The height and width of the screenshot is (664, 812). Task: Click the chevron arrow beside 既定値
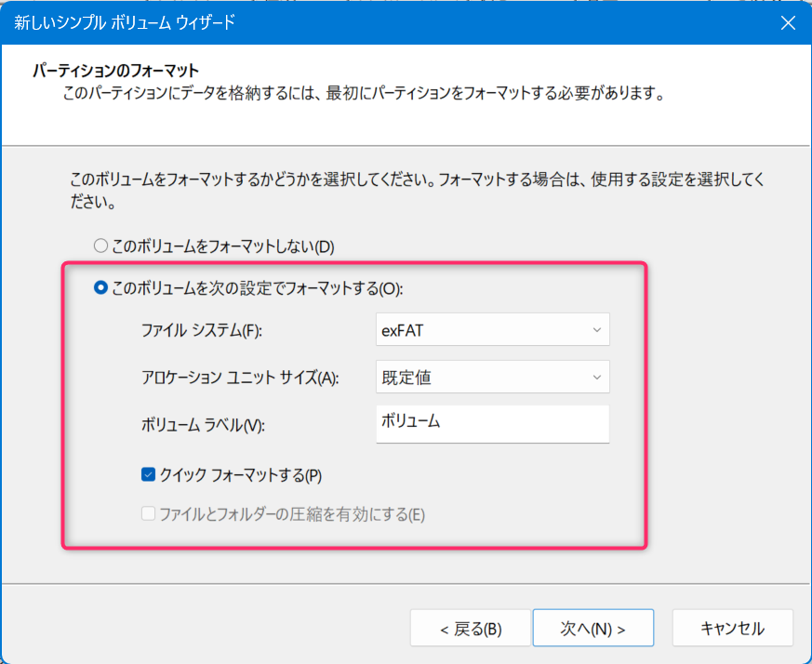(596, 377)
